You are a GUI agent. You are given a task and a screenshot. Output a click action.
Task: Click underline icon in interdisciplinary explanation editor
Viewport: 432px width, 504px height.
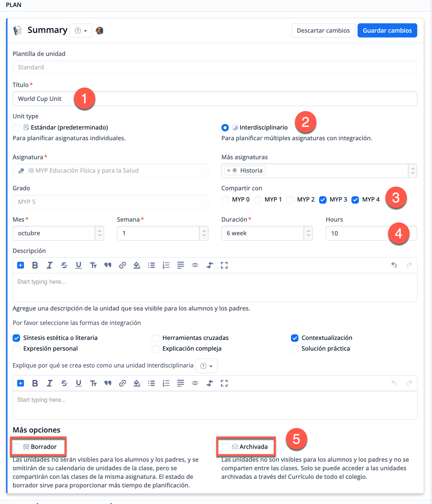(78, 383)
